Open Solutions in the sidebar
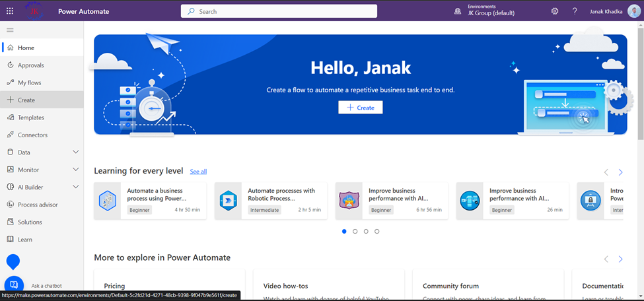Viewport: 644px width, 301px height. point(42,222)
